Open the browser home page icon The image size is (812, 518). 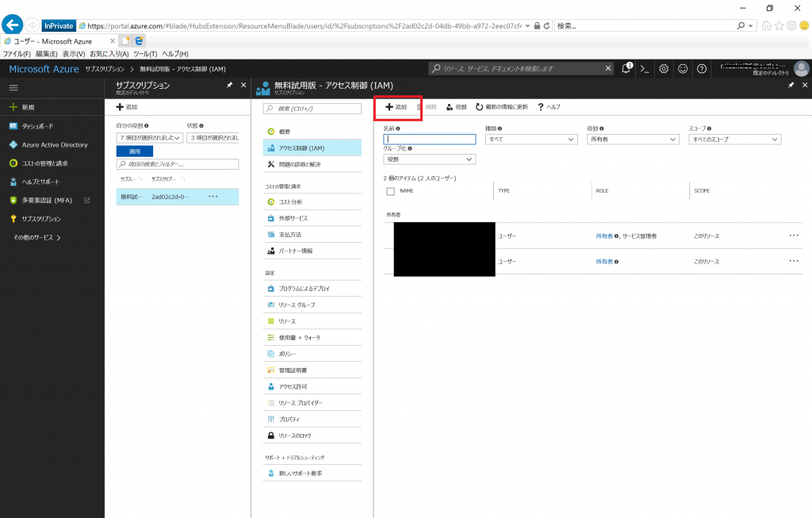click(767, 25)
